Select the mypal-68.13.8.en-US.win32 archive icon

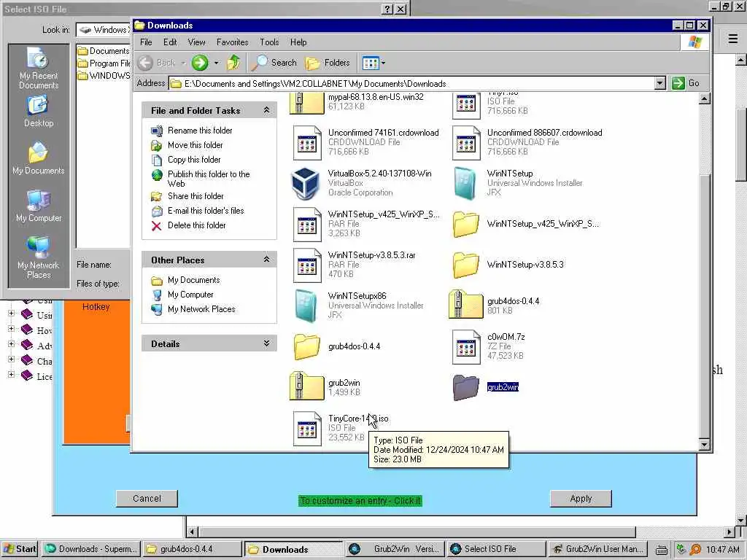pyautogui.click(x=307, y=103)
